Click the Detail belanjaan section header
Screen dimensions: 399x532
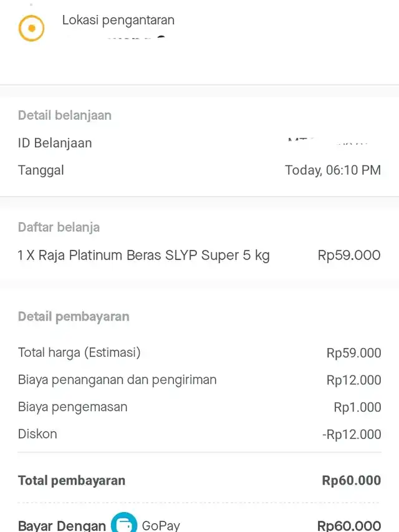(65, 115)
